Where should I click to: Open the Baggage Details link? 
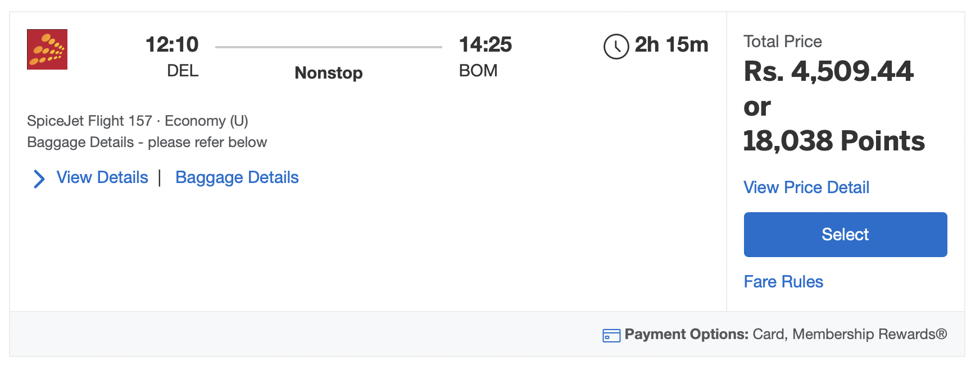point(237,177)
